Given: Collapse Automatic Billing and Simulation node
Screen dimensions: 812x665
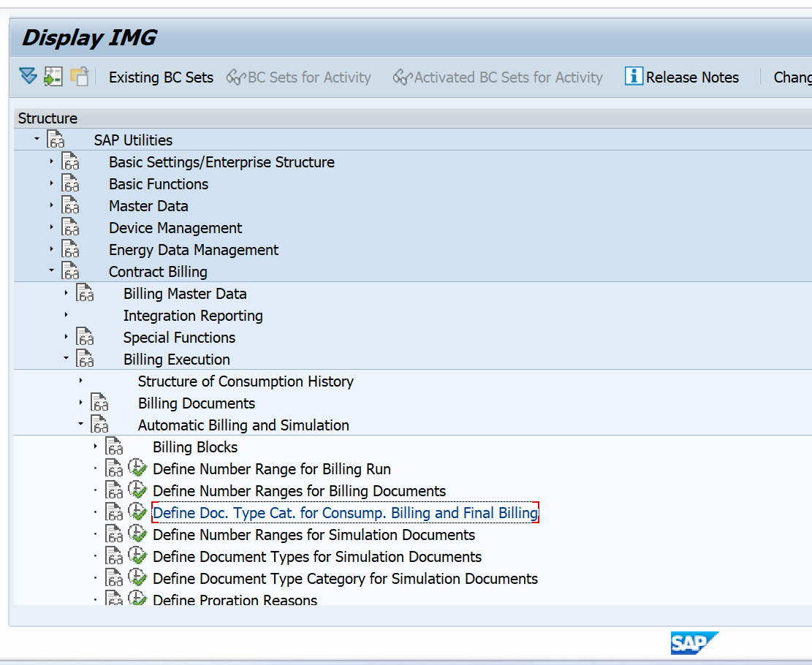Looking at the screenshot, I should point(80,424).
